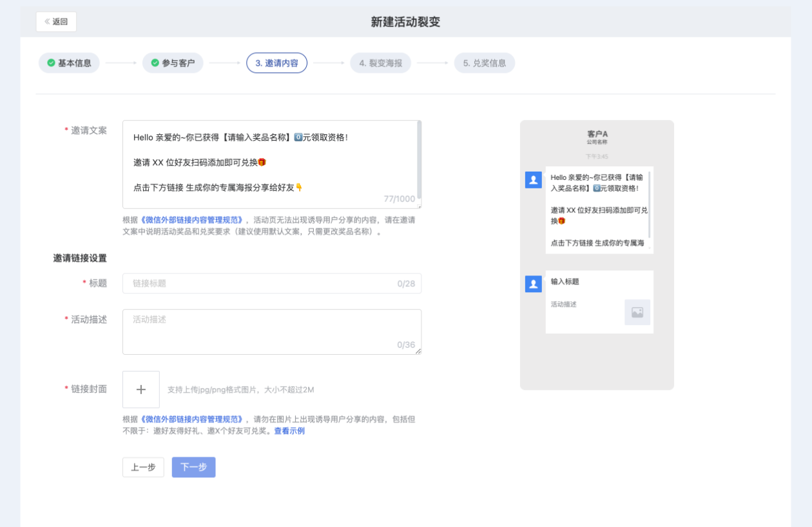Focus the 活动描述 text area
This screenshot has width=812, height=527.
pos(272,332)
